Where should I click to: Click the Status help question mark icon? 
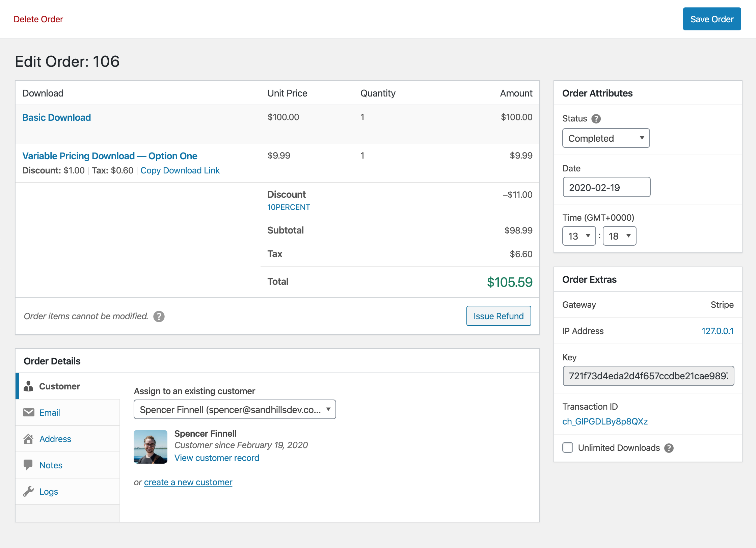pos(596,119)
